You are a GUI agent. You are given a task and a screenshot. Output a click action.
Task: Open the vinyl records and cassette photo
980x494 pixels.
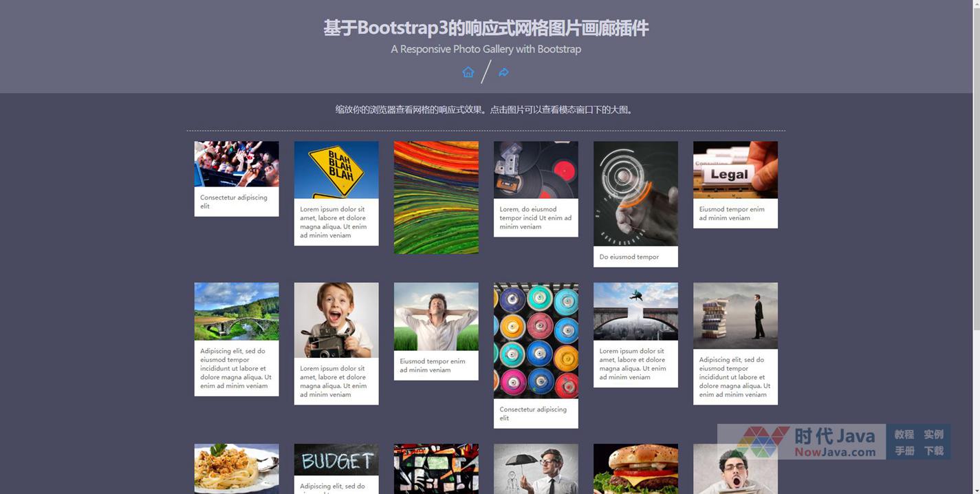click(536, 170)
